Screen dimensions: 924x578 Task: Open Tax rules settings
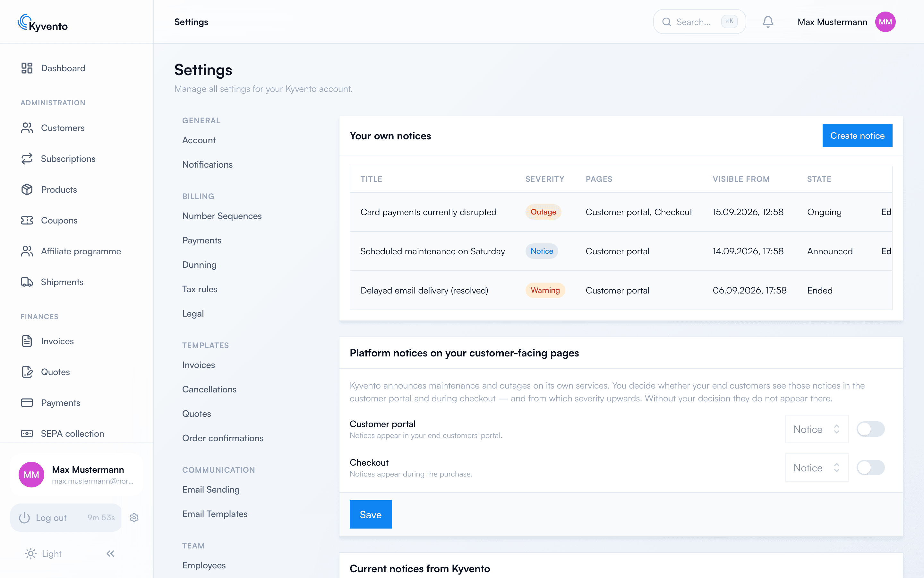[200, 289]
